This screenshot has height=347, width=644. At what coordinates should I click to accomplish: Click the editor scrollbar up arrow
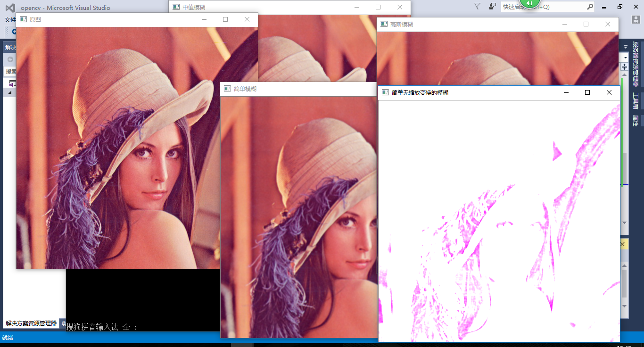[625, 75]
